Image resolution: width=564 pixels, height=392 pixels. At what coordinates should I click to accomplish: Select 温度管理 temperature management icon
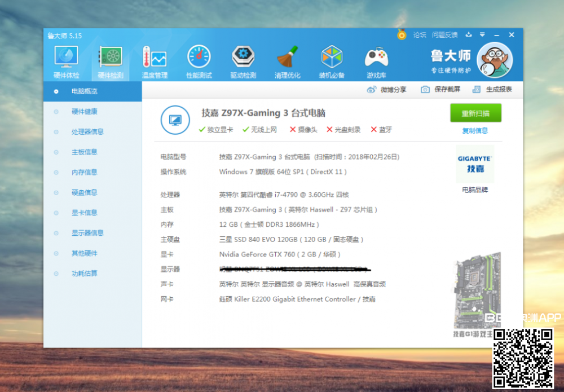point(154,62)
